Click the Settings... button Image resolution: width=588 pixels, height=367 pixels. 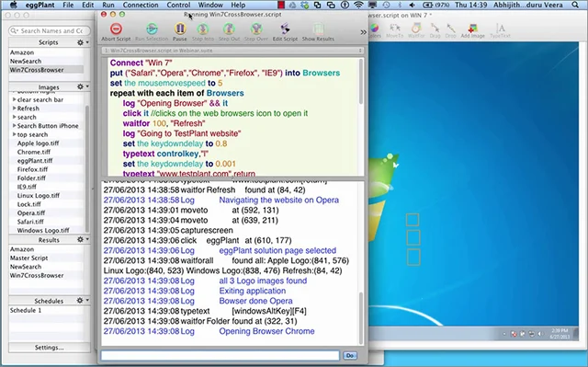(49, 348)
